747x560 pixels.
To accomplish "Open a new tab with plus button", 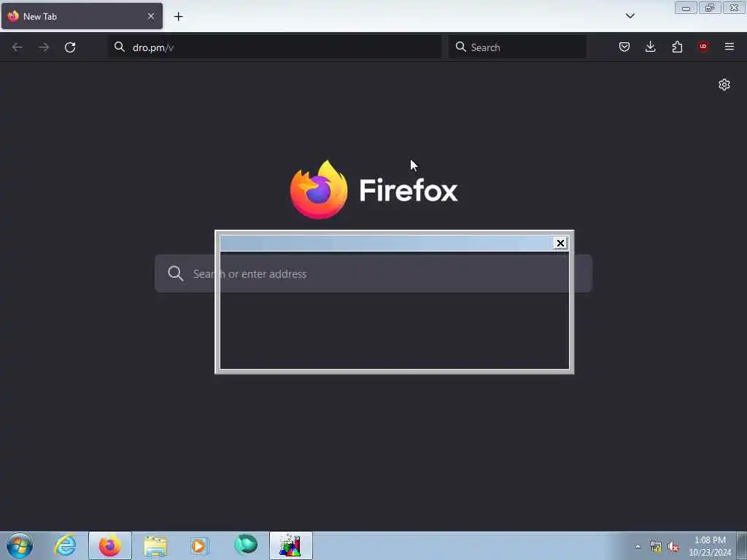I will pos(178,17).
